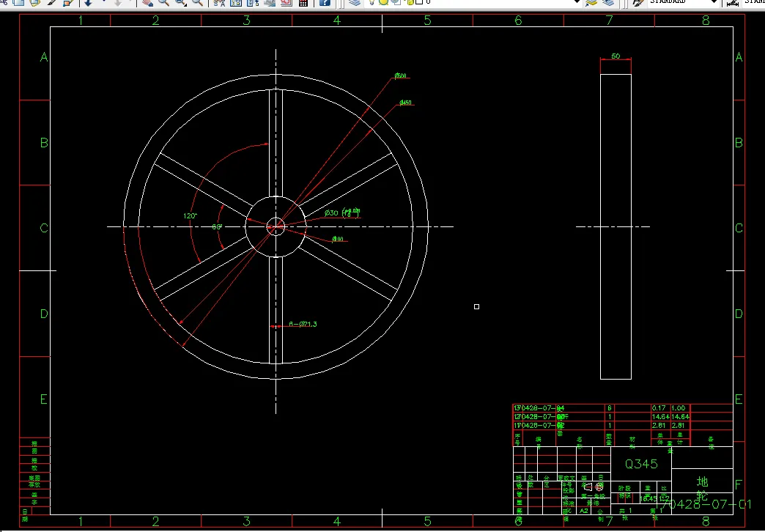Select the Zoom Realtime magnifier tool
This screenshot has height=532, width=765.
coord(163,3)
